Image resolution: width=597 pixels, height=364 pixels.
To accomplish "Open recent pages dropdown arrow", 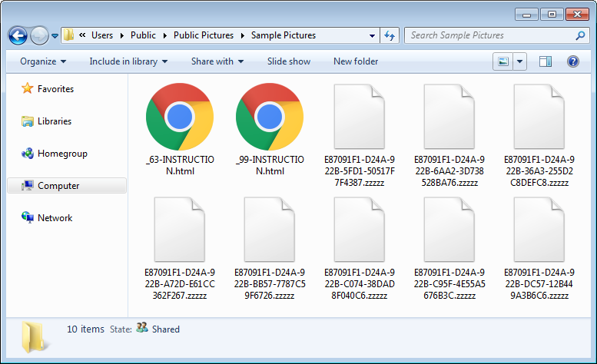I will [55, 36].
